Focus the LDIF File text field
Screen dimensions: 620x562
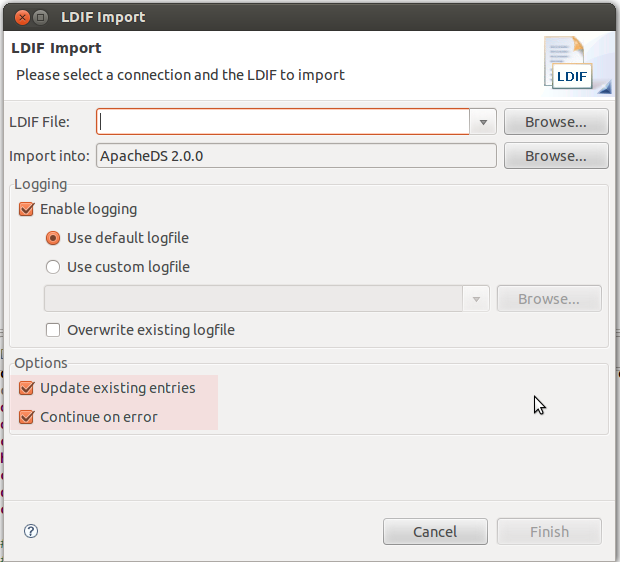point(283,122)
